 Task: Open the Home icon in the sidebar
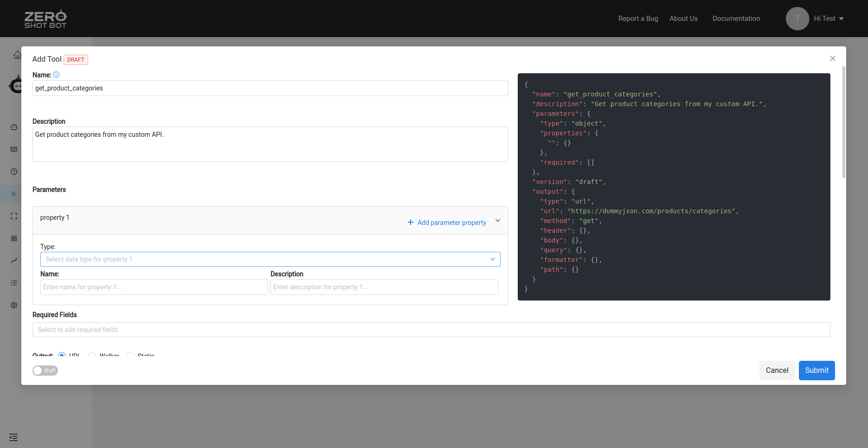click(14, 54)
